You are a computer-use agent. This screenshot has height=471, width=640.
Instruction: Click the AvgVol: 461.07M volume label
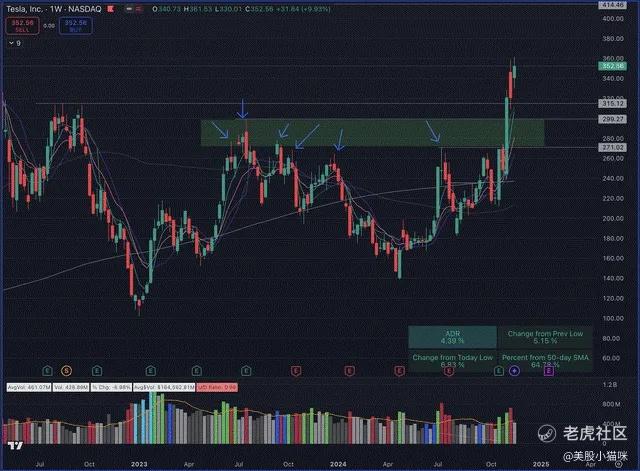tap(29, 387)
